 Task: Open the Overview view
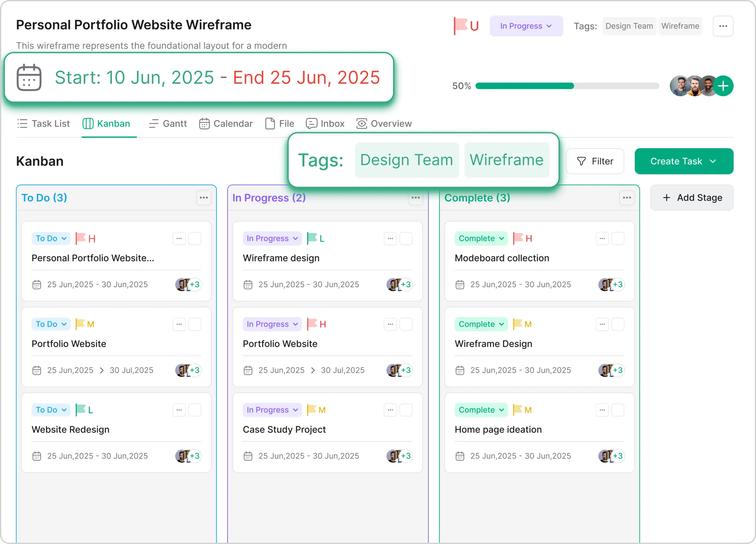[x=384, y=124]
